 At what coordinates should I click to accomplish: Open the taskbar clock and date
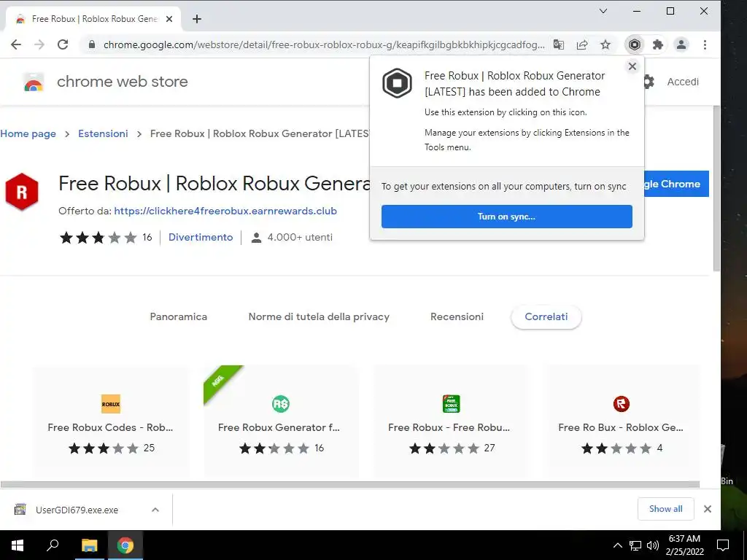(x=684, y=545)
